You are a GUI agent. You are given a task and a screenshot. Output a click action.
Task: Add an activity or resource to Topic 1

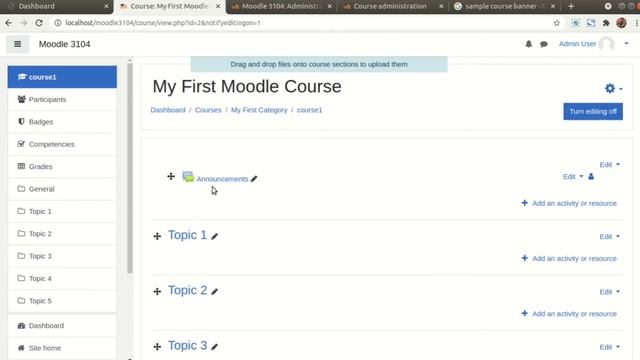[569, 258]
